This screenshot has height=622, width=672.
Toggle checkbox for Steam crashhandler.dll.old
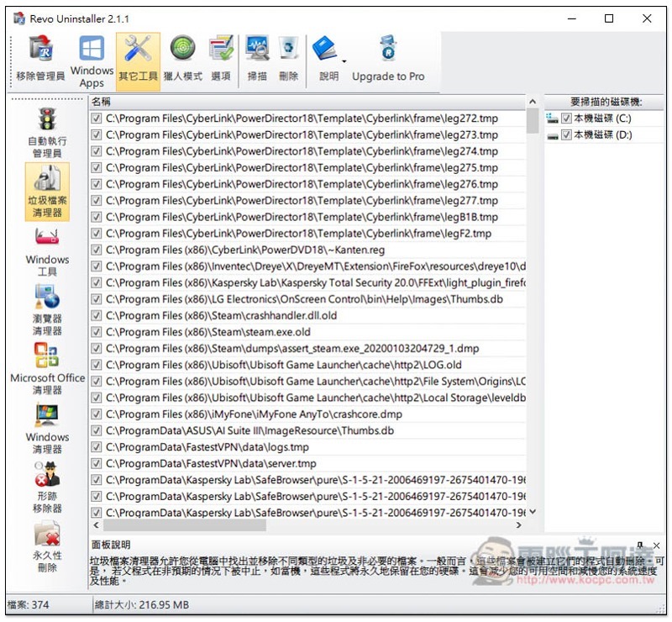point(97,316)
